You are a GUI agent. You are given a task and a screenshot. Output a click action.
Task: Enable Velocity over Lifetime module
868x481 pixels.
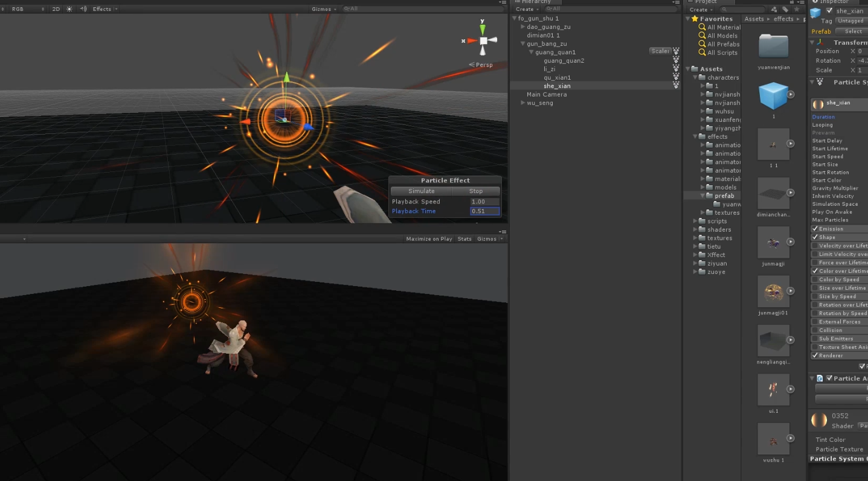[815, 246]
